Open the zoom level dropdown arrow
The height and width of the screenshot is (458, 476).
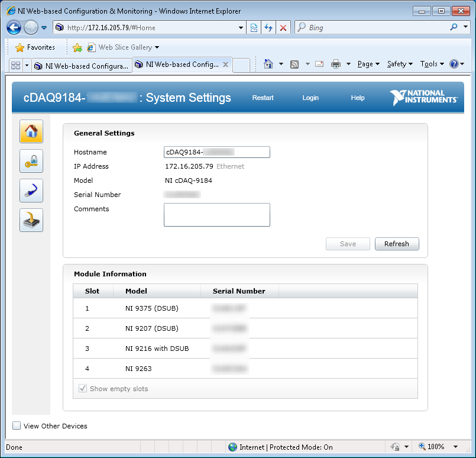coord(455,446)
